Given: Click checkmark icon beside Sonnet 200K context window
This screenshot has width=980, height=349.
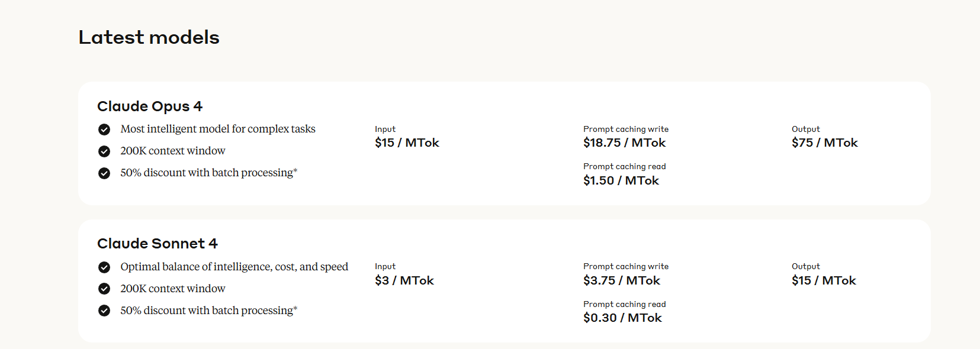Looking at the screenshot, I should pos(104,289).
